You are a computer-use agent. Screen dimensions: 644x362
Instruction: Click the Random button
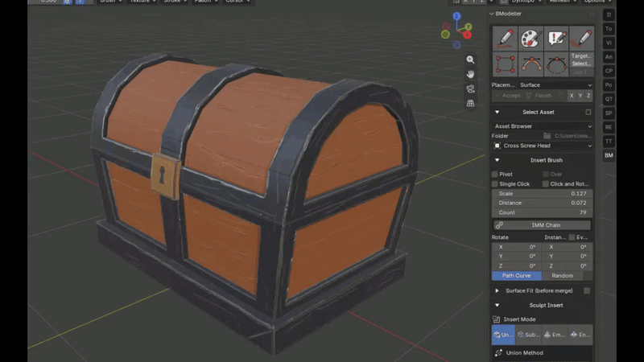point(562,276)
